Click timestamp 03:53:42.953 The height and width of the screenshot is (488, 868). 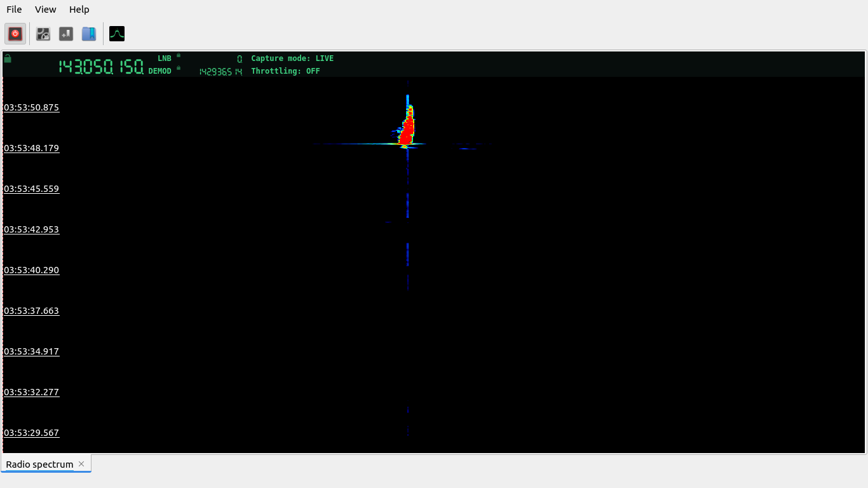click(32, 229)
